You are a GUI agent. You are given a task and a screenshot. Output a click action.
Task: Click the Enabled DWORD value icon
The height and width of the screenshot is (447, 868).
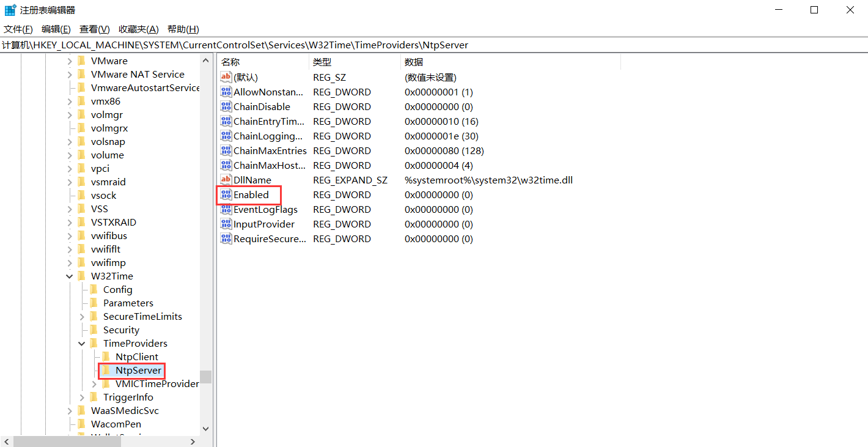[x=226, y=195]
